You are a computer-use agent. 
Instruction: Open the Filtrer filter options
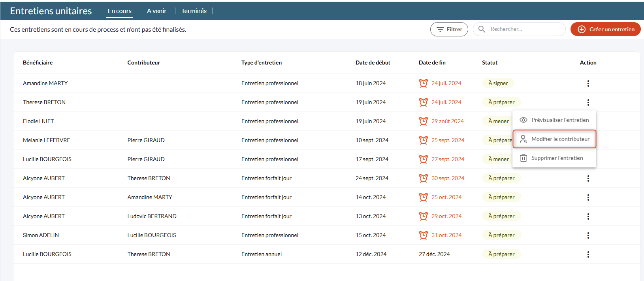(x=449, y=29)
